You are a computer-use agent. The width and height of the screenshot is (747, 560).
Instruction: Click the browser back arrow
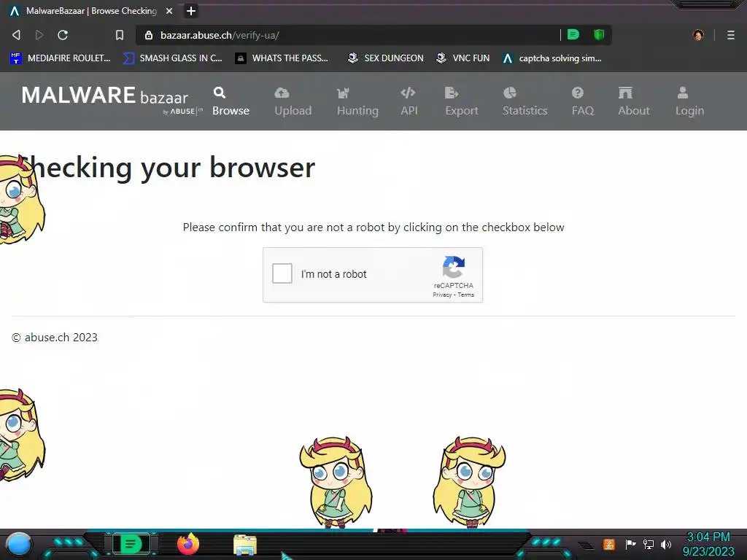point(16,35)
